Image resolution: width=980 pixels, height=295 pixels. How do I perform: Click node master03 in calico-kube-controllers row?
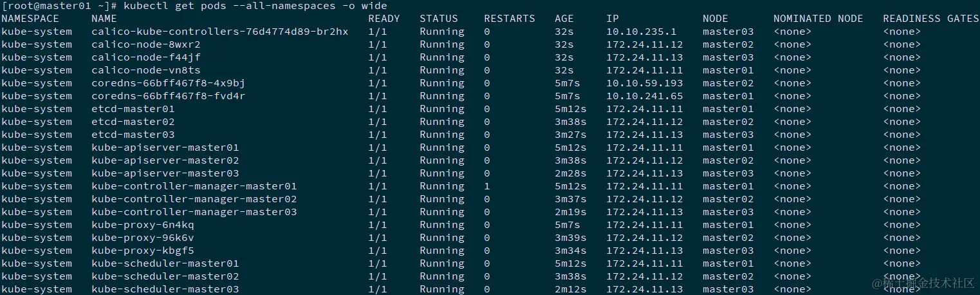[728, 32]
